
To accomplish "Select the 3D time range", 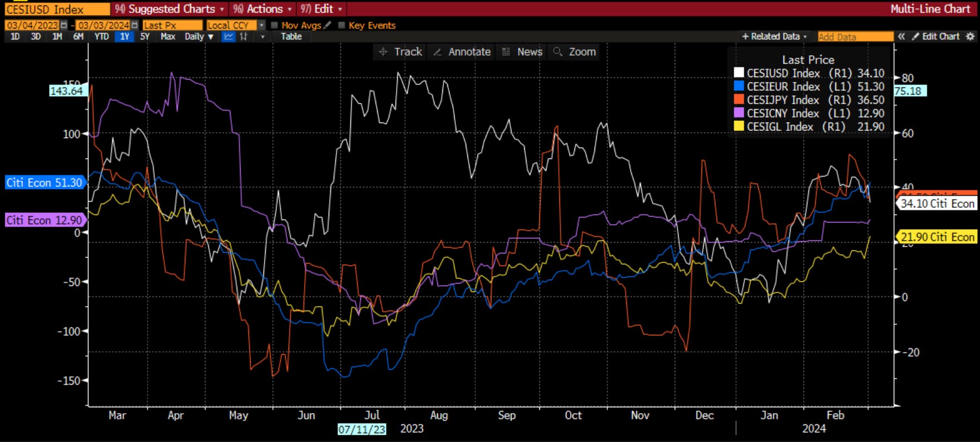I will [36, 36].
